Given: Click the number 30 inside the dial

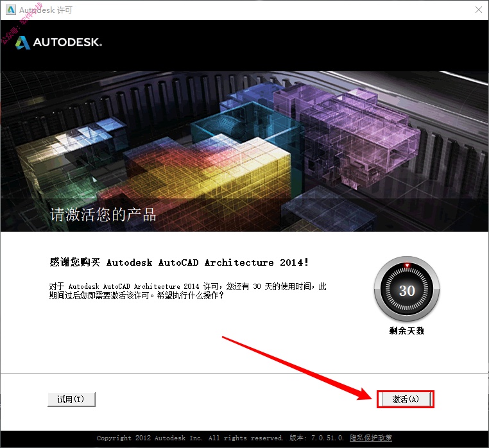Looking at the screenshot, I should (x=407, y=291).
